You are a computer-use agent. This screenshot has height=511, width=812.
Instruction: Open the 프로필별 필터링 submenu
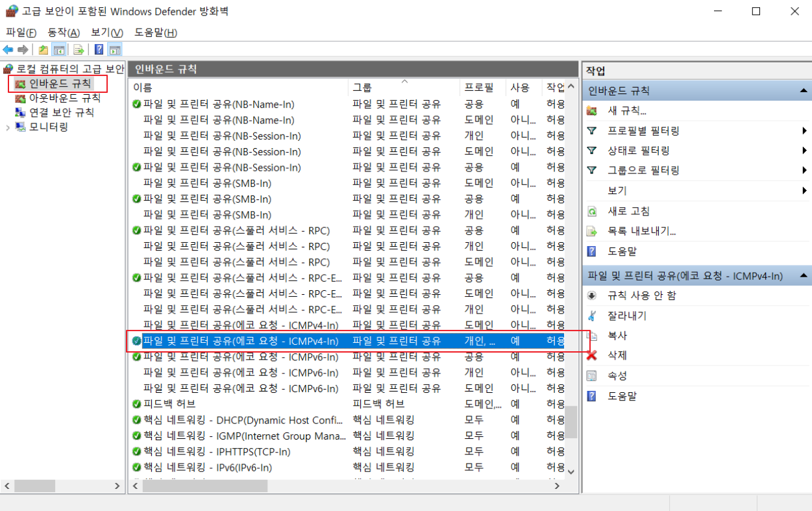[x=643, y=131]
